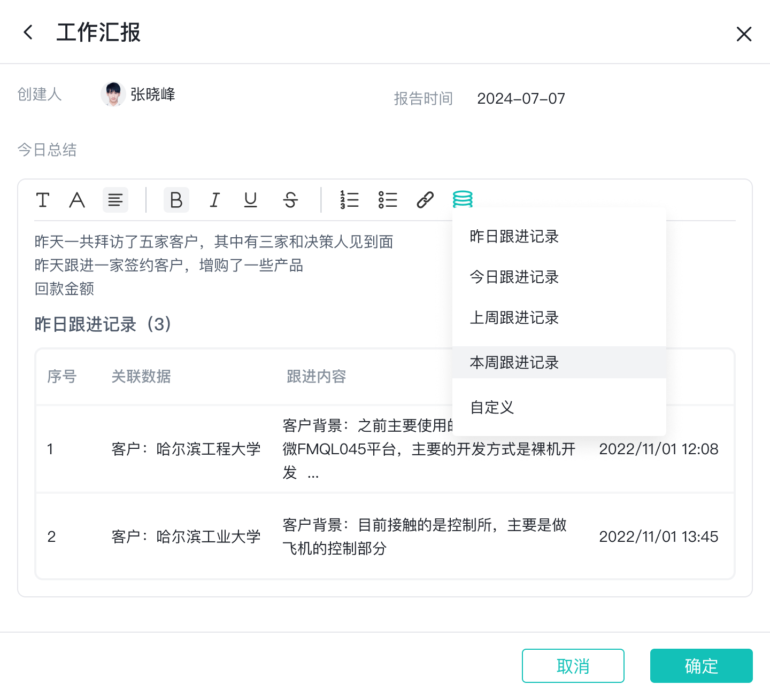Screen dimensions: 770x700
Task: Toggle italic formatting
Action: (214, 200)
